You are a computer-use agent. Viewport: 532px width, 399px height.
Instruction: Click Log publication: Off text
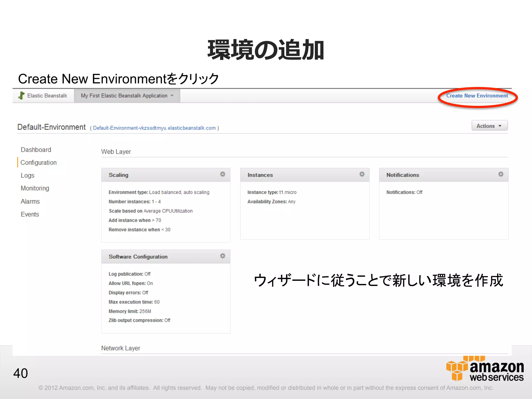[130, 274]
